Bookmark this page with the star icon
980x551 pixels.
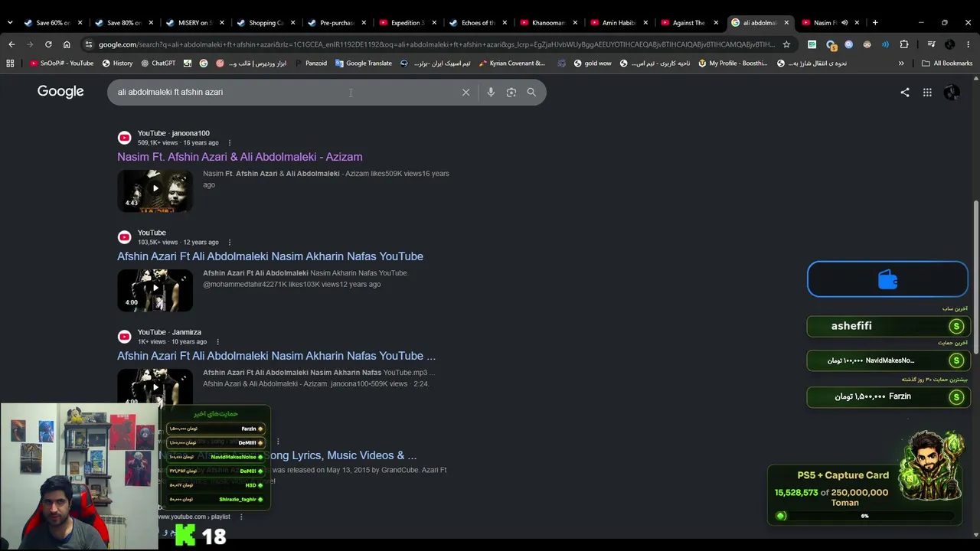(x=786, y=44)
